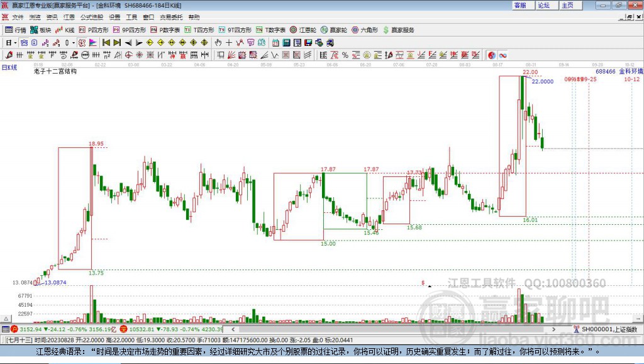The image size is (644, 364).
Task: Select the red pencil drawing tool
Action: click(9, 55)
